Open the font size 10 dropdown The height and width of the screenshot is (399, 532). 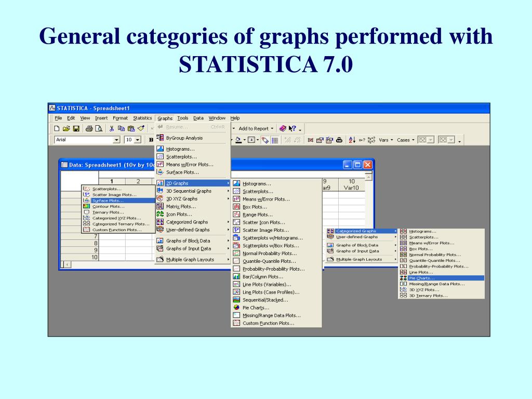point(137,140)
